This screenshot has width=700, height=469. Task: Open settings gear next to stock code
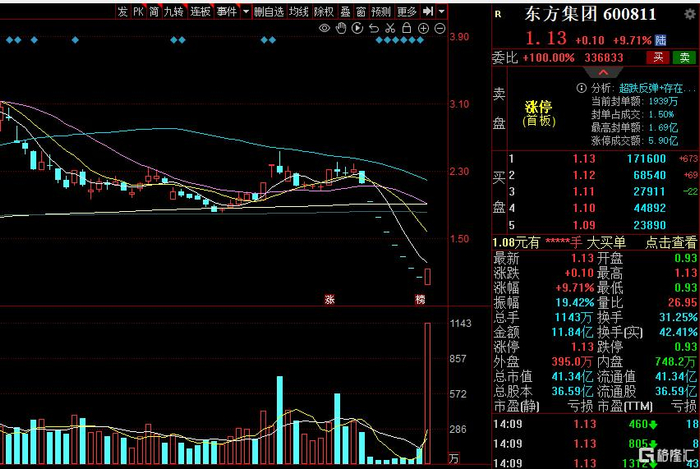(690, 14)
